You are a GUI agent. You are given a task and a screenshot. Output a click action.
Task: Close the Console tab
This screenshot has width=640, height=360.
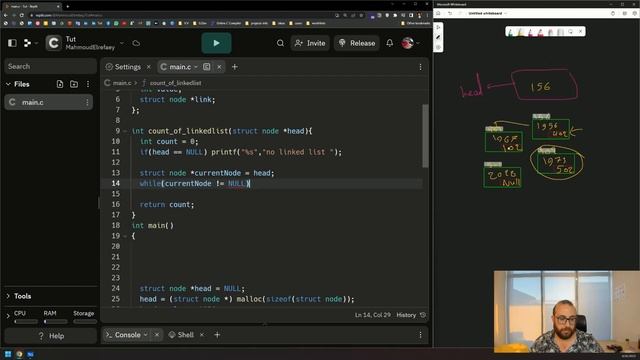tap(157, 335)
